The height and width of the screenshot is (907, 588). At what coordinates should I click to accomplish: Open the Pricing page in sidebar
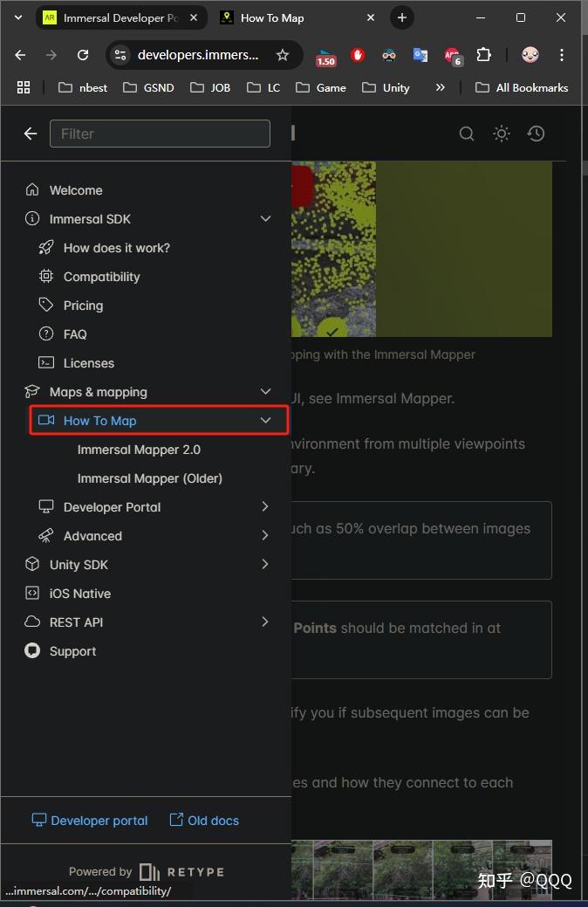(x=83, y=306)
